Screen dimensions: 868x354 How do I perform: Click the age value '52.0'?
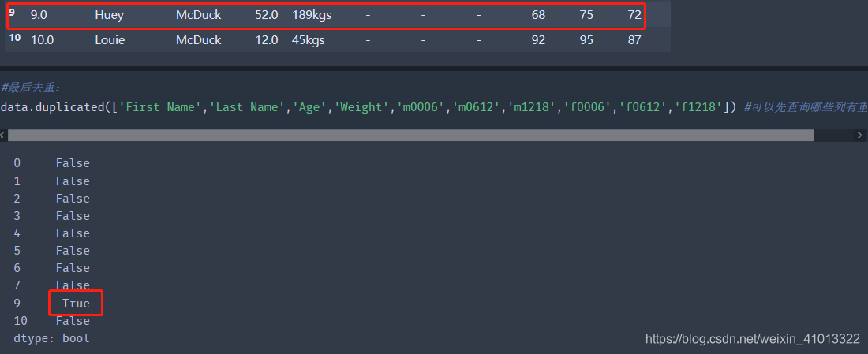266,15
